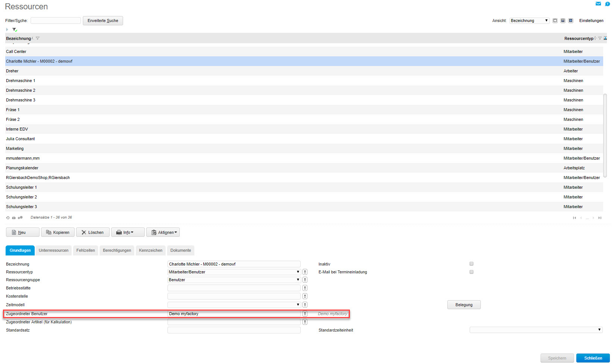Click the lookup icon next to Kostenstelle field
The width and height of the screenshot is (614, 364).
point(305,296)
